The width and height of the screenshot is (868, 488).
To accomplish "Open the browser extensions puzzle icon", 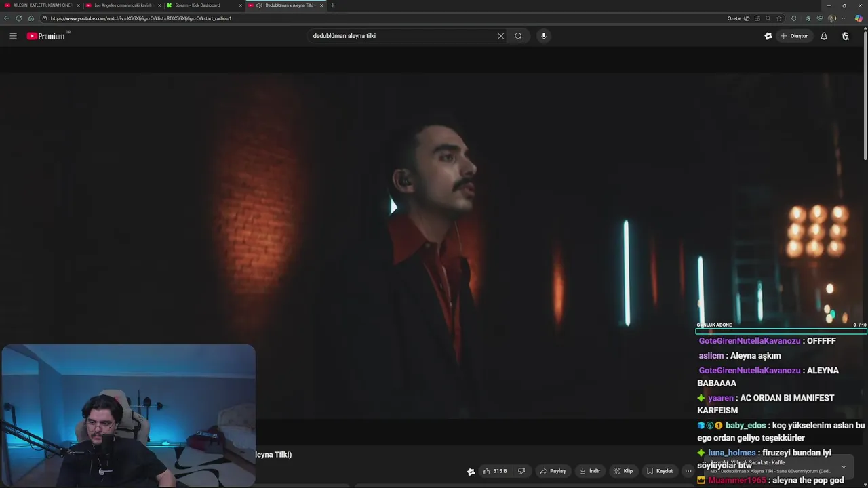I will (793, 18).
